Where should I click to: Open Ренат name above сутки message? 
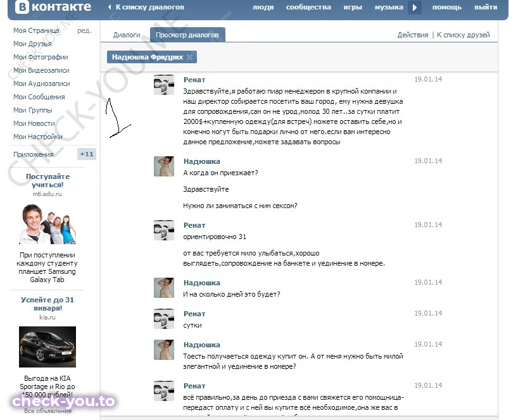point(194,314)
